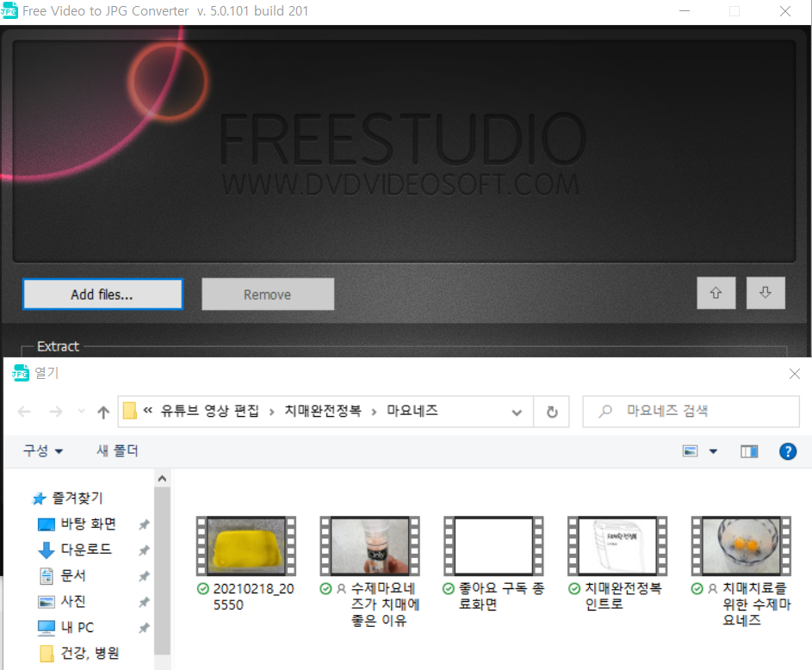Open 건강, 병원 folder in the sidebar
Screen dimensions: 812x670
(x=79, y=653)
